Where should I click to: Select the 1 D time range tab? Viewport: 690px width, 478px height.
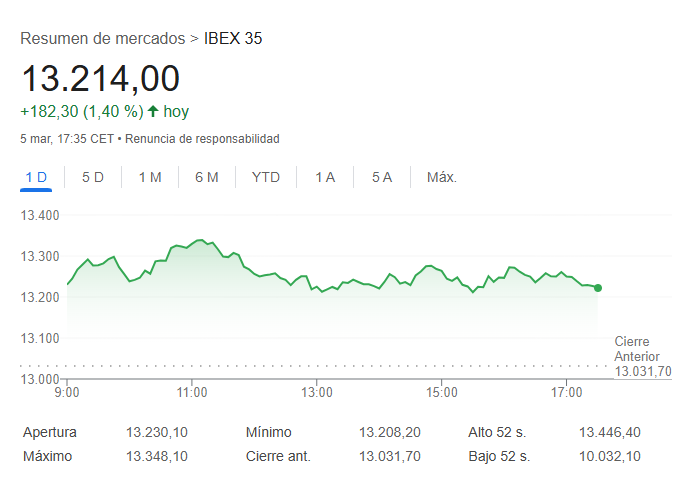pos(36,177)
